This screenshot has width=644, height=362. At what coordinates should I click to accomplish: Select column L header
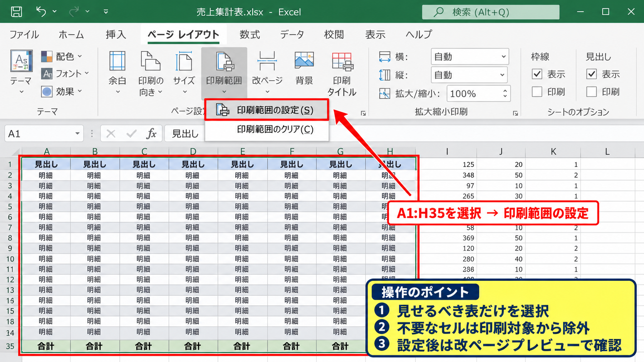(607, 152)
